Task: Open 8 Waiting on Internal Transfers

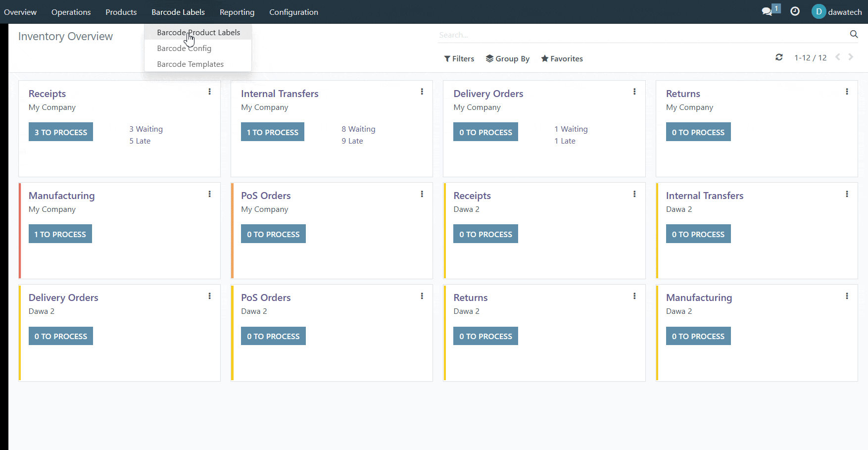Action: tap(358, 129)
